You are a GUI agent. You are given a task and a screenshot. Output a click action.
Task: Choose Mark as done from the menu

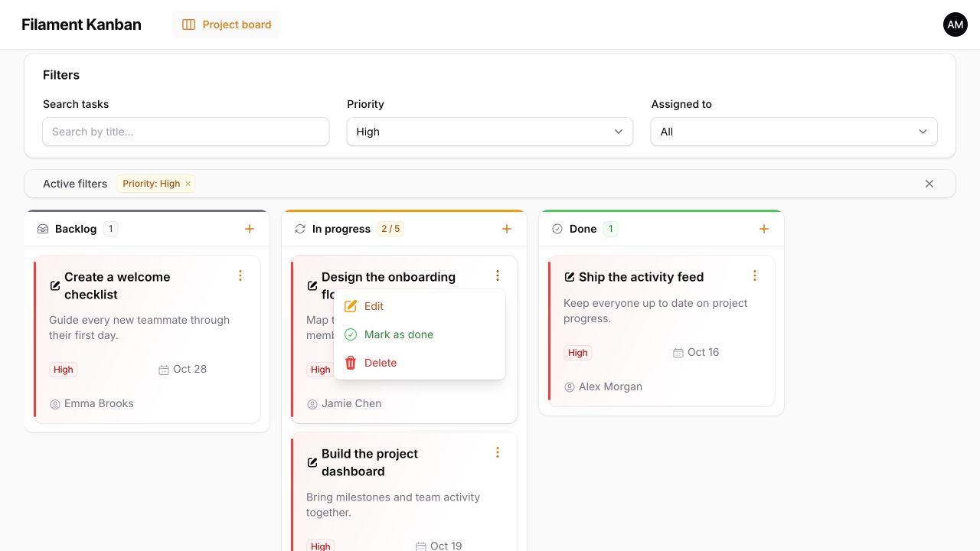click(420, 334)
